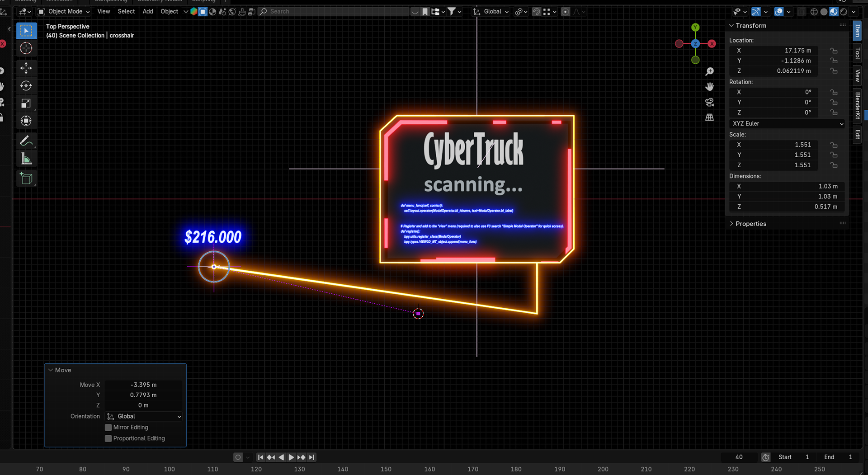Toggle the Scale Z lock icon
The height and width of the screenshot is (475, 868).
point(834,165)
